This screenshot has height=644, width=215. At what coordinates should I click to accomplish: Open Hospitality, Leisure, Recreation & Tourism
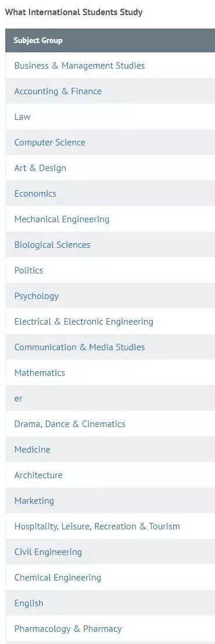coord(97,526)
